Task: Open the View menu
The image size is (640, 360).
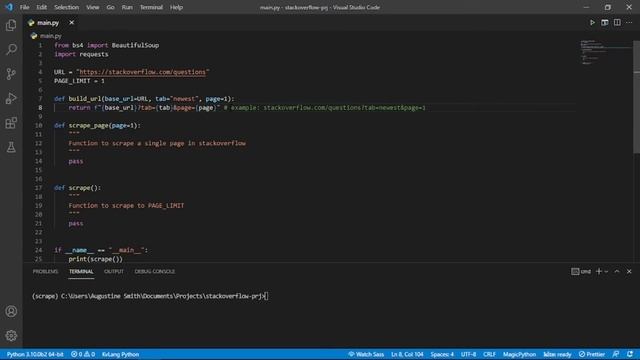Action: point(92,7)
